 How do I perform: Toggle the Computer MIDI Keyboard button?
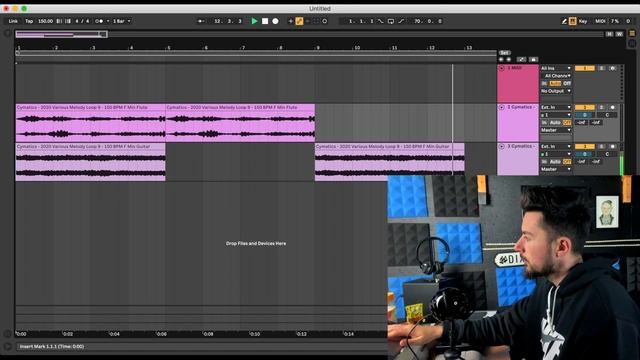click(572, 21)
